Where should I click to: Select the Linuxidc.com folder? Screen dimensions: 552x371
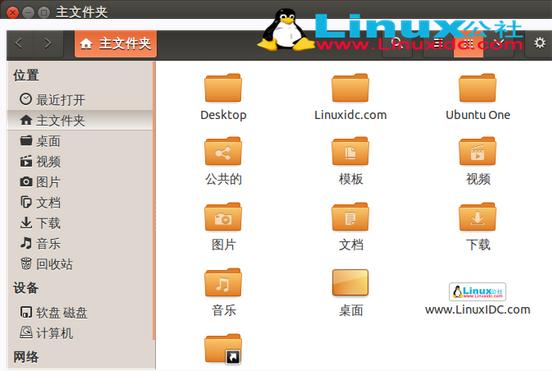(x=350, y=97)
